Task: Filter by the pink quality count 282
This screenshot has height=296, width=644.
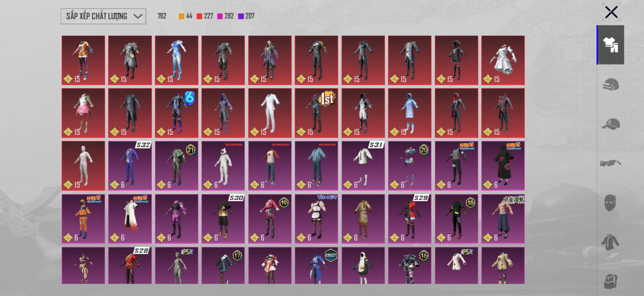Action: tap(225, 16)
